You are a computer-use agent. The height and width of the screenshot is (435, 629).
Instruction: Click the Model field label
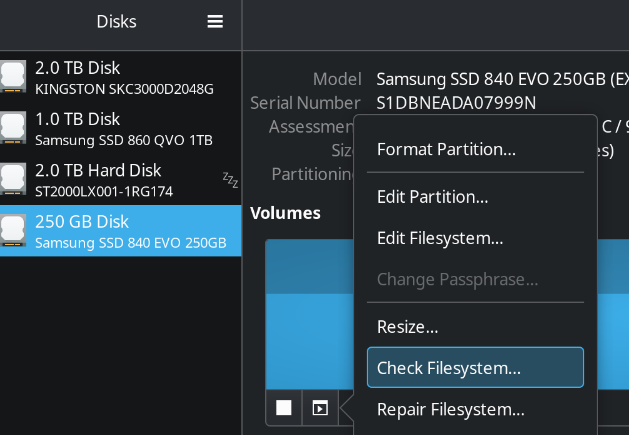point(337,79)
